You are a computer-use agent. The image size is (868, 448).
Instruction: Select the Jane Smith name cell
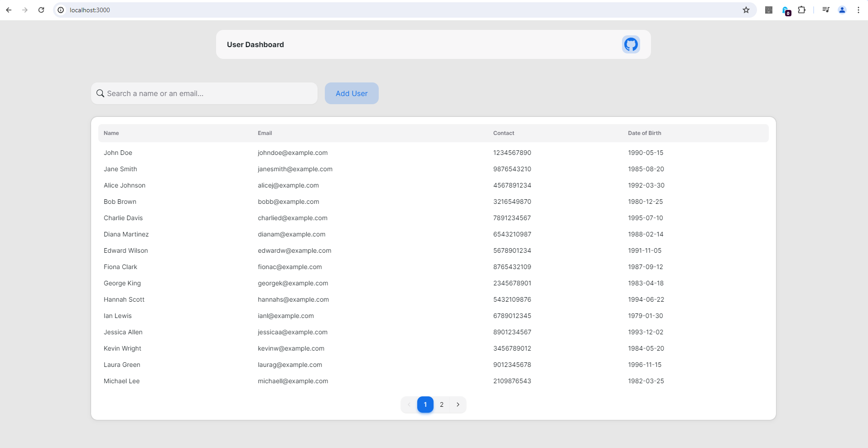point(121,169)
